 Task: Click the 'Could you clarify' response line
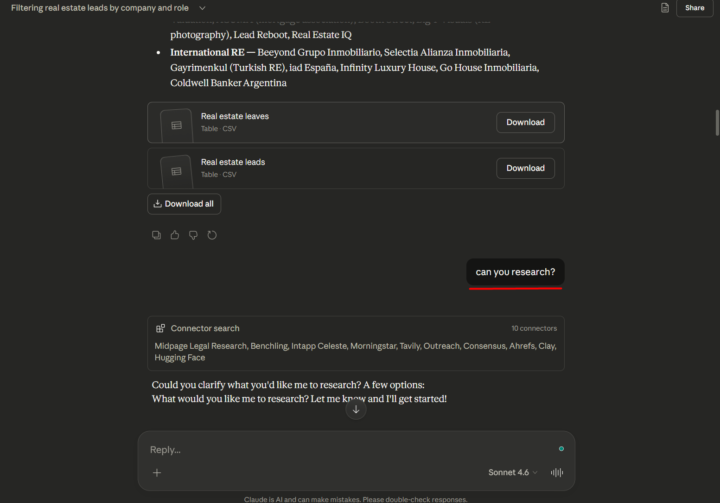(288, 385)
